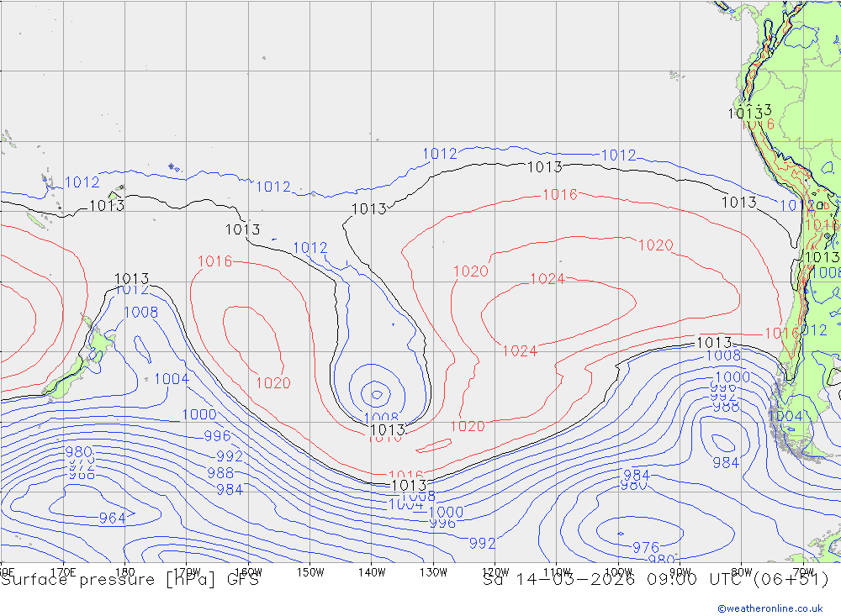
Task: Click the 988 label near 165W
Action: point(220,473)
